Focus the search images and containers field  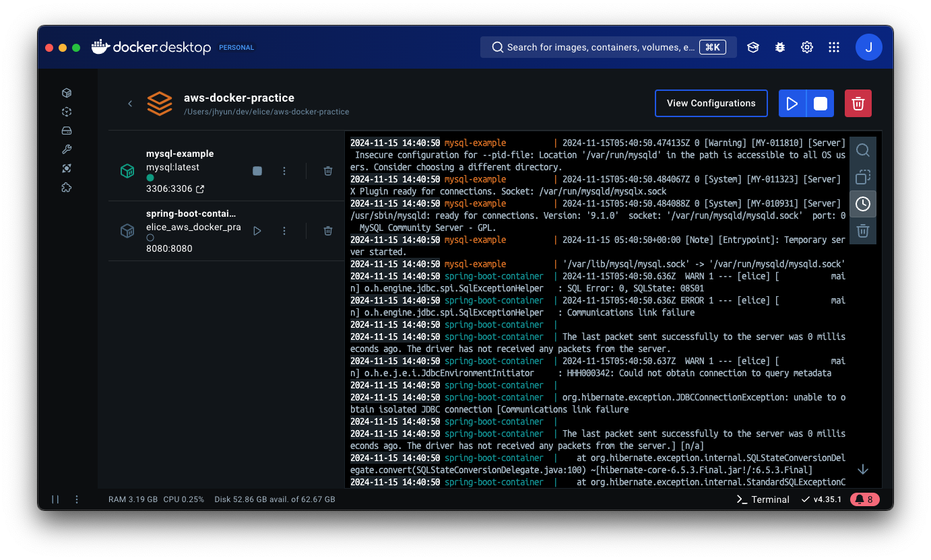pyautogui.click(x=608, y=47)
